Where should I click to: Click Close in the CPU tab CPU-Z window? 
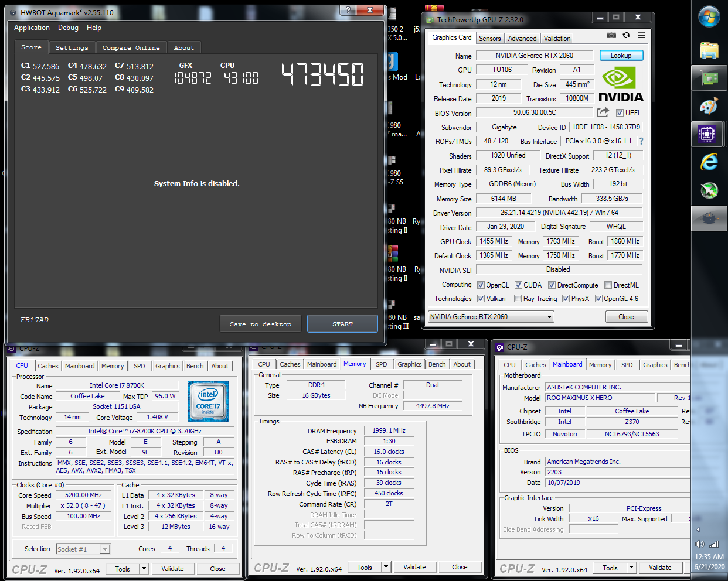217,568
